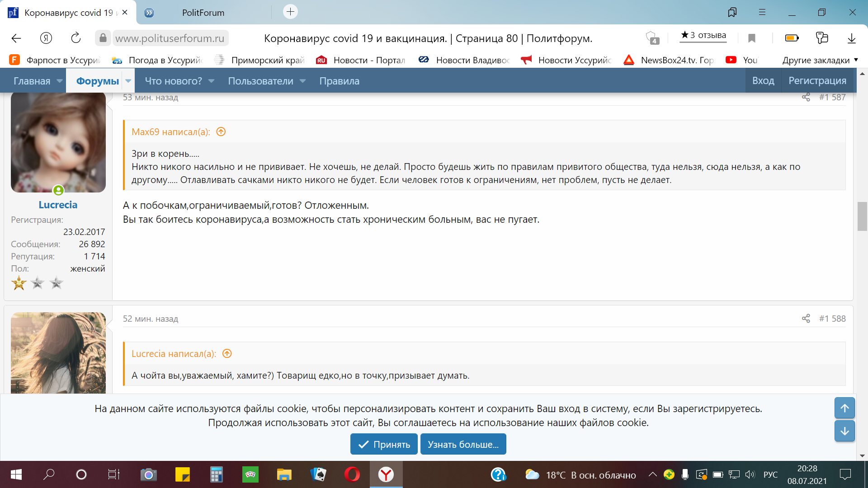The height and width of the screenshot is (488, 868).
Task: Jump to Lucrecia's quoted post arrow icon
Action: 227,354
